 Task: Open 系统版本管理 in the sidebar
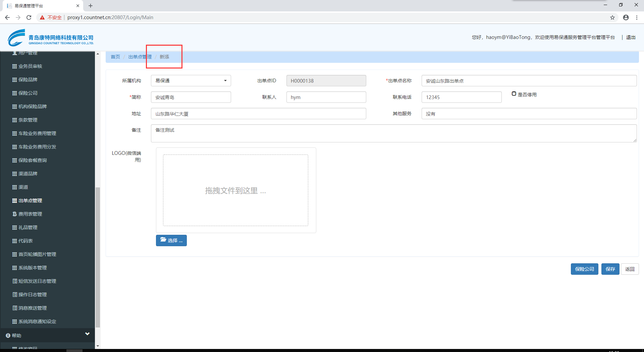tap(33, 268)
